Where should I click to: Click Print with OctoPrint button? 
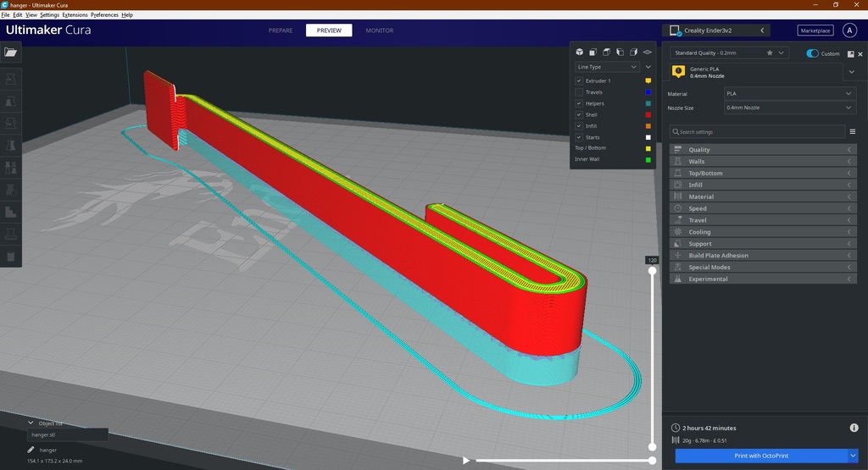pyautogui.click(x=761, y=456)
